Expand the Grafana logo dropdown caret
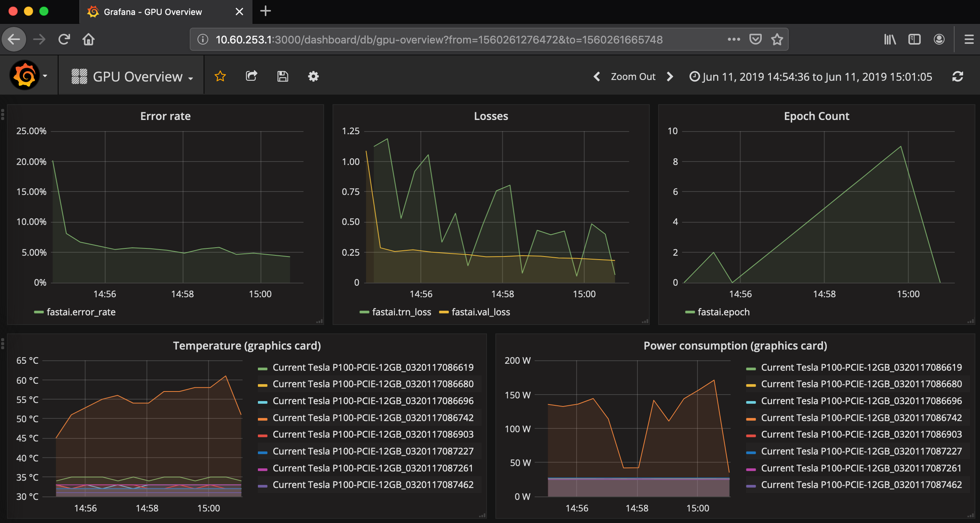Image resolution: width=980 pixels, height=523 pixels. 45,76
